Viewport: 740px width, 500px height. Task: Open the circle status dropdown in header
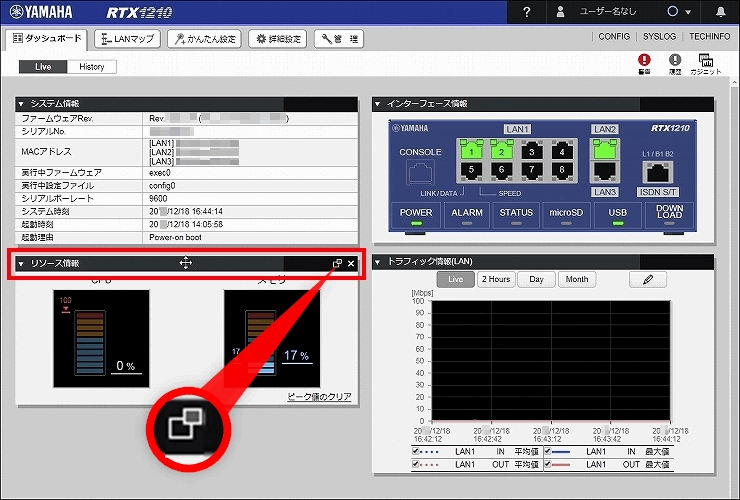coord(679,12)
